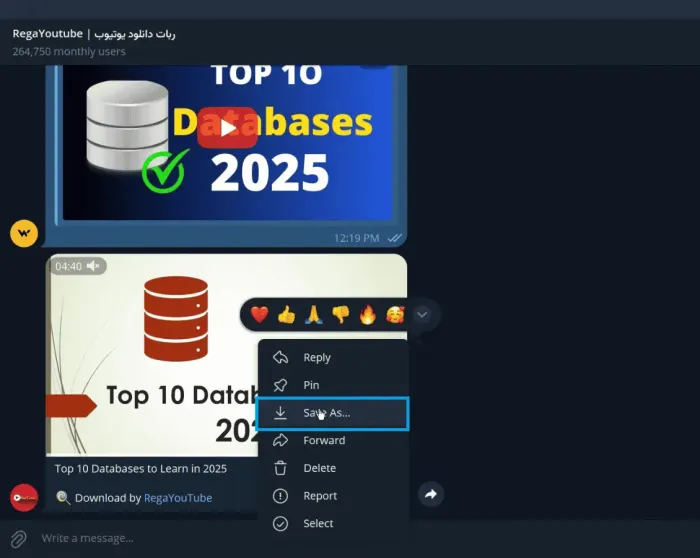This screenshot has height=558, width=700.
Task: React with the thumbs up emoji
Action: pyautogui.click(x=287, y=315)
